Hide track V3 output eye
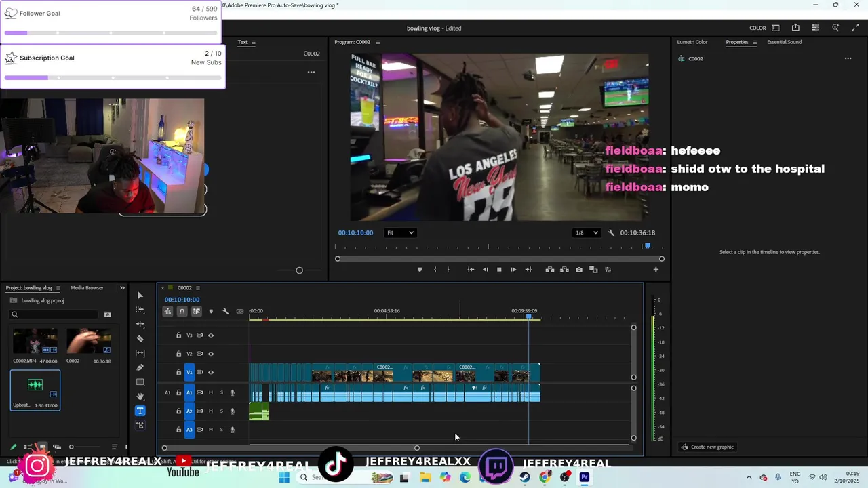 [211, 335]
